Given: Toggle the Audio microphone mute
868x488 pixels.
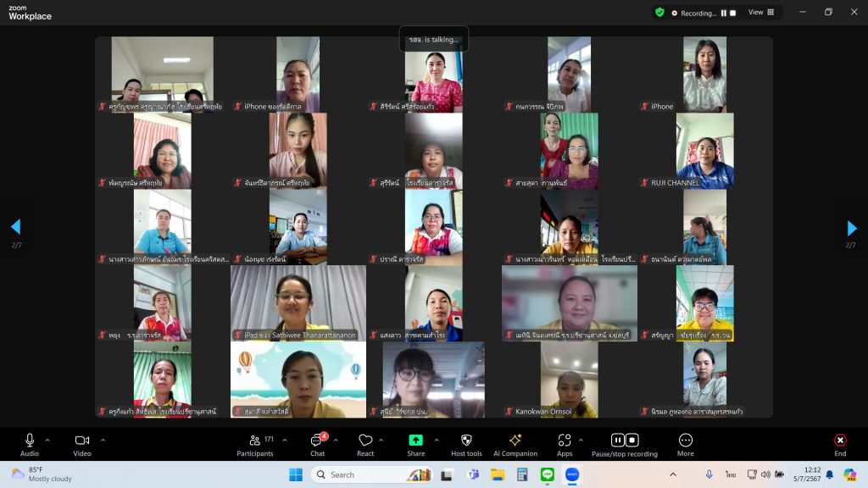Looking at the screenshot, I should pos(30,441).
